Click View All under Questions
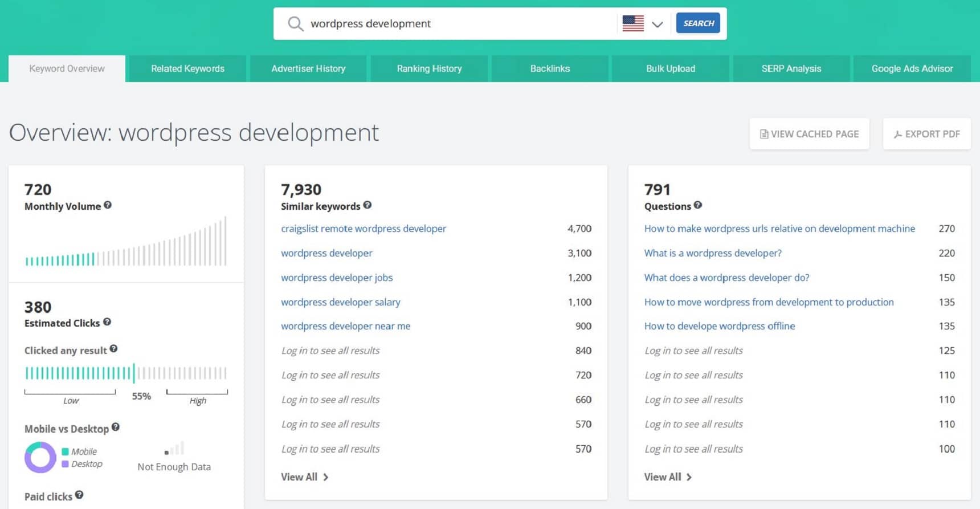Image resolution: width=980 pixels, height=509 pixels. click(x=668, y=477)
